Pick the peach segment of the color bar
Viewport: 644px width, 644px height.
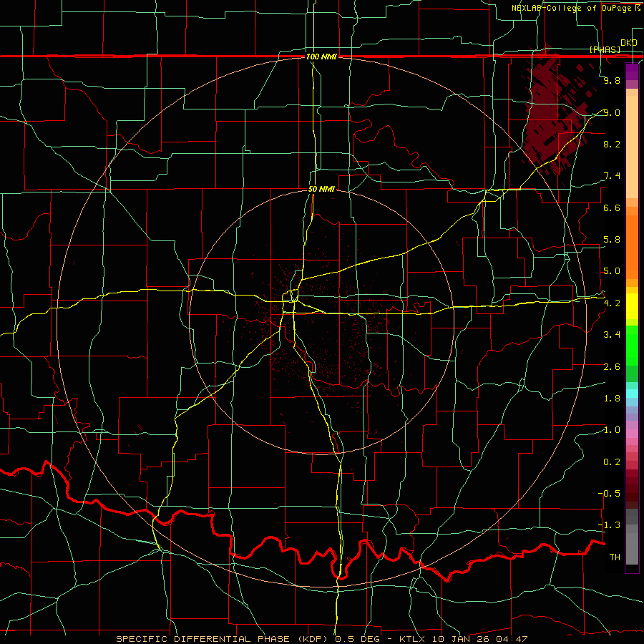coord(632,147)
